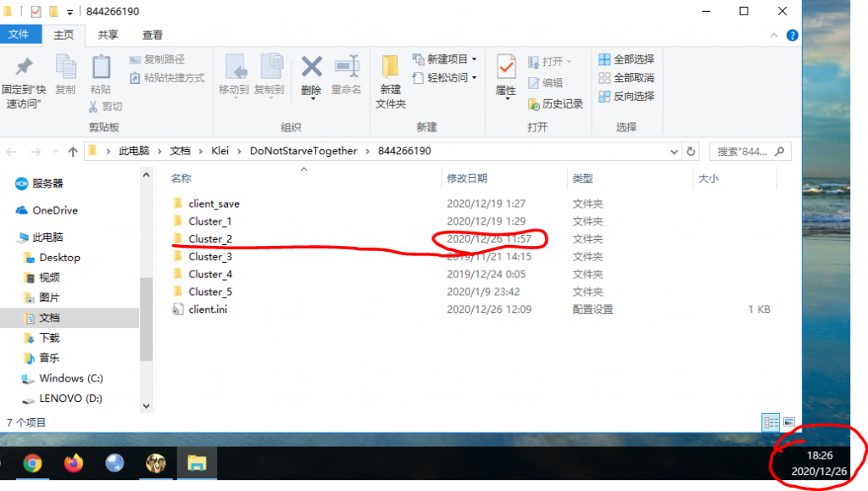
Task: Click the Rename icon
Action: tap(347, 67)
